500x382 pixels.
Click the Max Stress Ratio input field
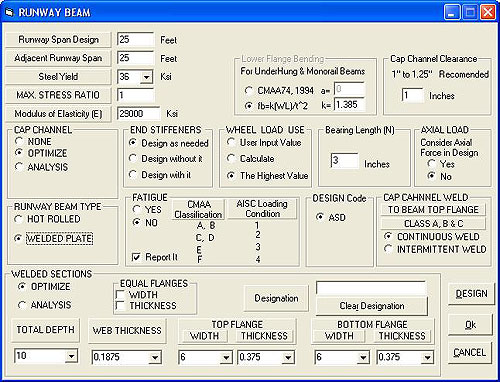[x=135, y=95]
